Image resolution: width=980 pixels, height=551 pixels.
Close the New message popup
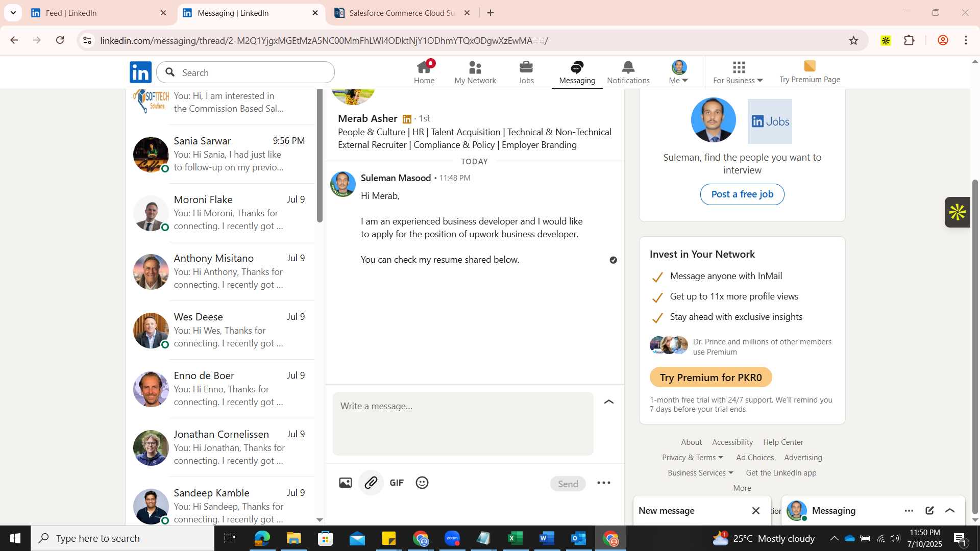coord(756,511)
